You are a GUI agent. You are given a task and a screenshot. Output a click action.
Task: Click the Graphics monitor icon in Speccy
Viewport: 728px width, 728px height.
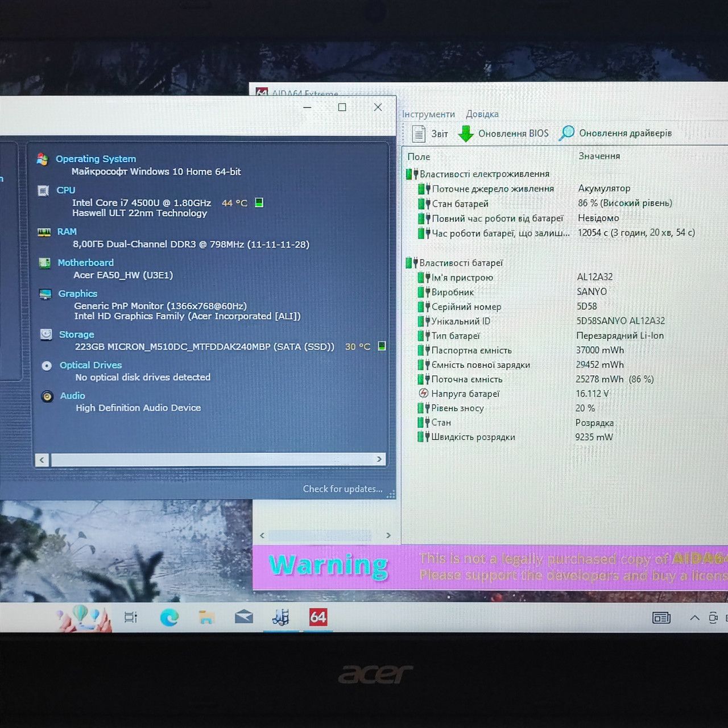tap(45, 294)
